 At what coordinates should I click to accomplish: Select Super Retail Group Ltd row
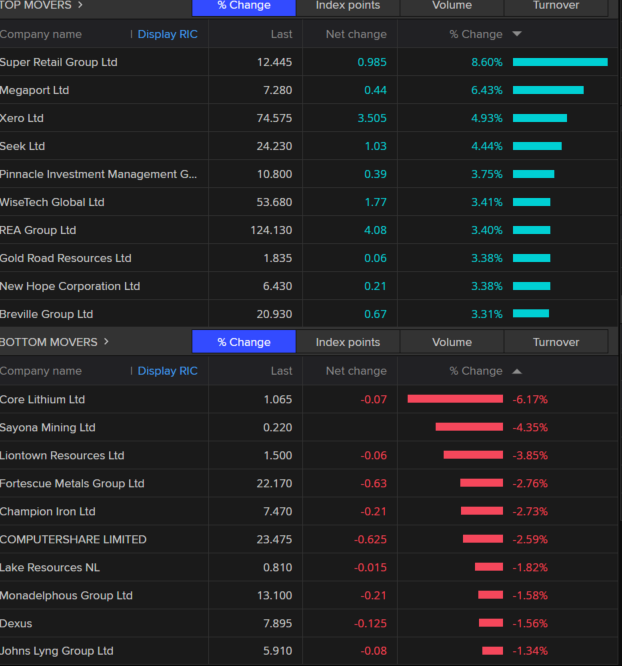point(309,62)
